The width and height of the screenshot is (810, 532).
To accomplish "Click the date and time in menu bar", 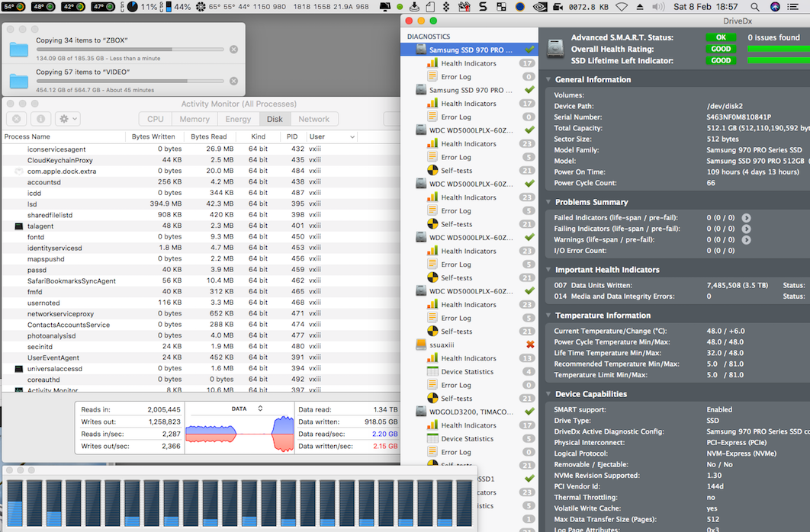I will pyautogui.click(x=706, y=7).
